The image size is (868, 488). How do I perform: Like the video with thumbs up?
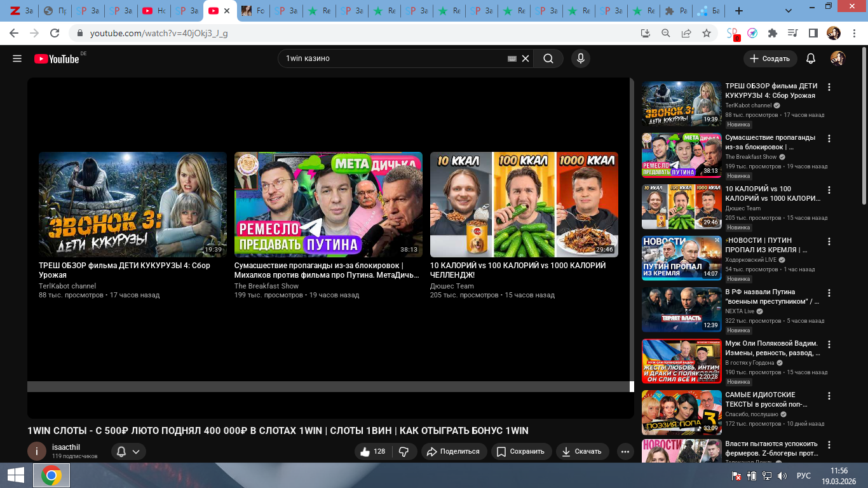(x=373, y=451)
